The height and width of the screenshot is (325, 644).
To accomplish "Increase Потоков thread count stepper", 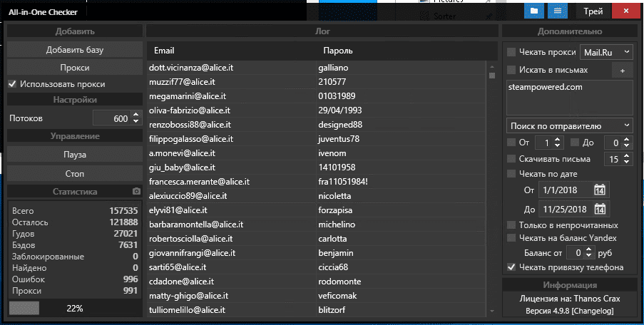I will 136,115.
